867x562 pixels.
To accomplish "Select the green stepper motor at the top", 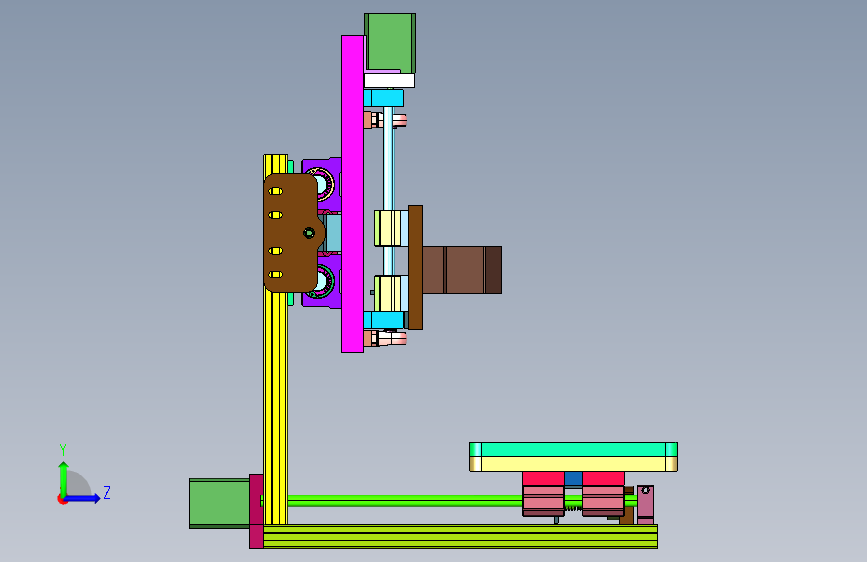I will point(390,43).
